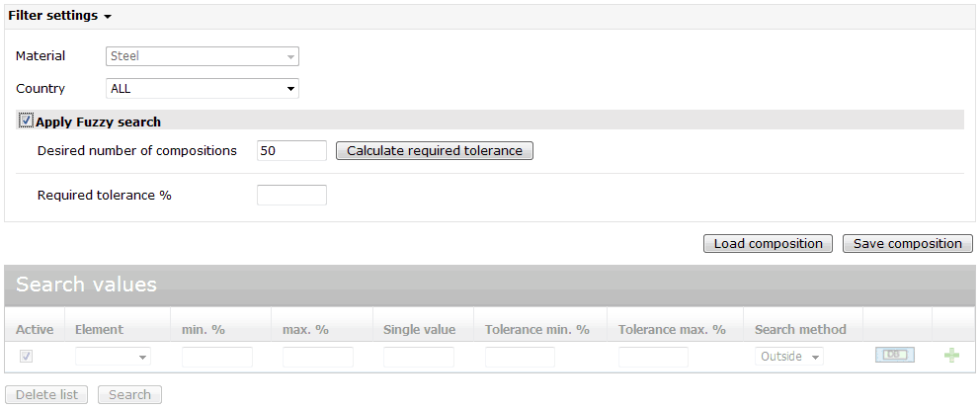The image size is (980, 409).
Task: Click the Tolerance max. % input field
Action: coord(654,357)
